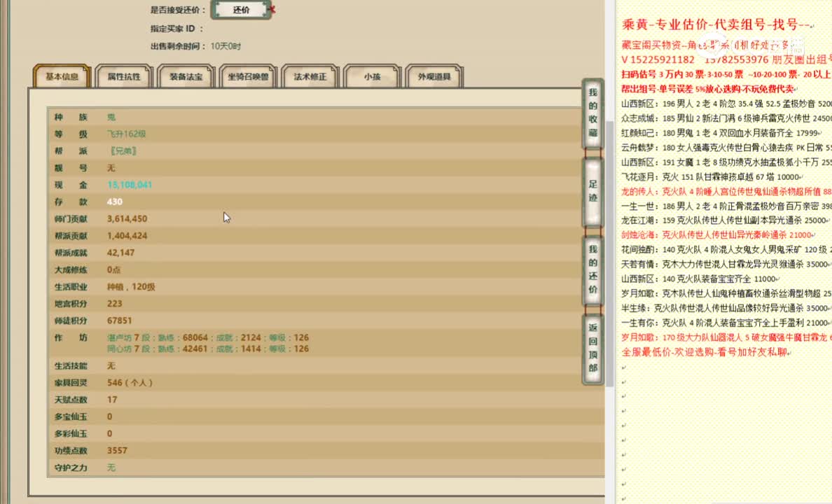Click the 同心坊 7段 workshop line

pos(208,349)
